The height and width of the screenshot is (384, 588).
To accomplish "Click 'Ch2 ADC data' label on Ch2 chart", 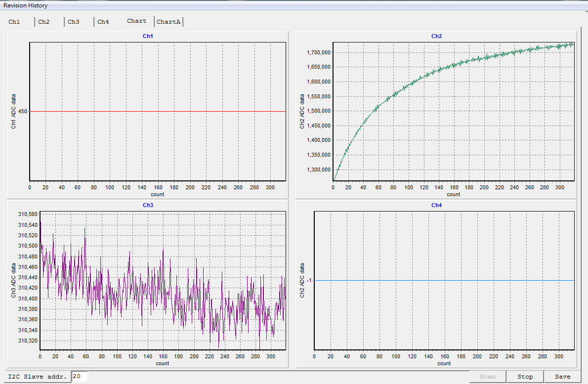I will (x=302, y=111).
